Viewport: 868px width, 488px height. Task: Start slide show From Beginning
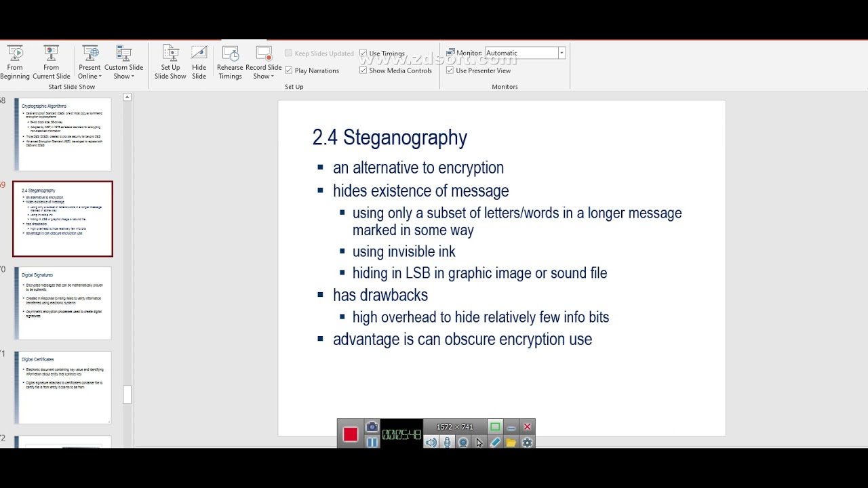[15, 62]
